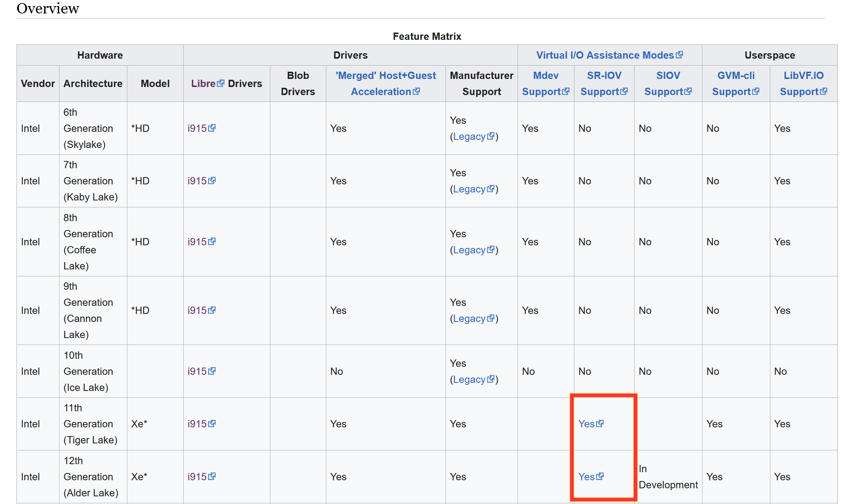842x504 pixels.
Task: Click external-link icon after Cannon Lake Legacy
Action: click(x=491, y=318)
